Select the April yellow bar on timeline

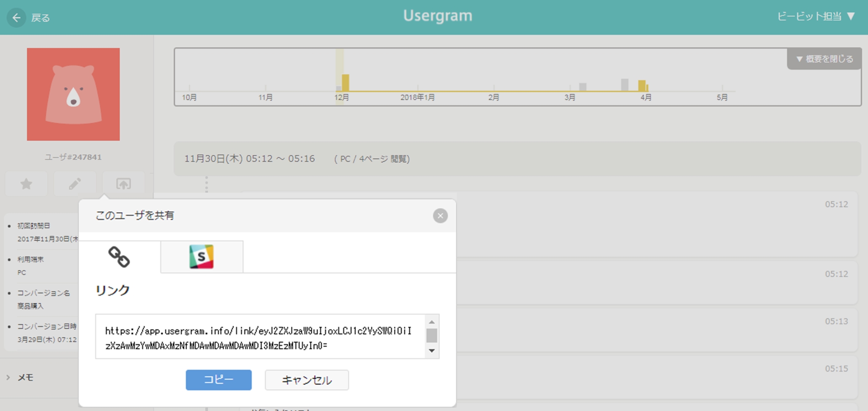point(642,85)
